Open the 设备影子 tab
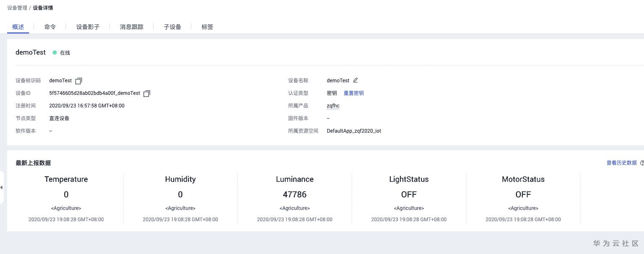Image resolution: width=644 pixels, height=254 pixels. (x=88, y=27)
